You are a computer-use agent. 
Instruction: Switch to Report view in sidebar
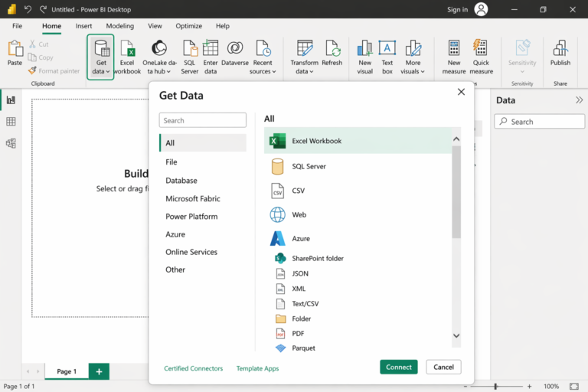[11, 100]
